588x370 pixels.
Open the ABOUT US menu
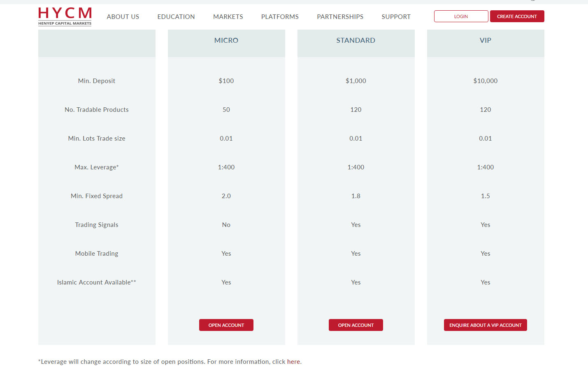[x=123, y=16]
